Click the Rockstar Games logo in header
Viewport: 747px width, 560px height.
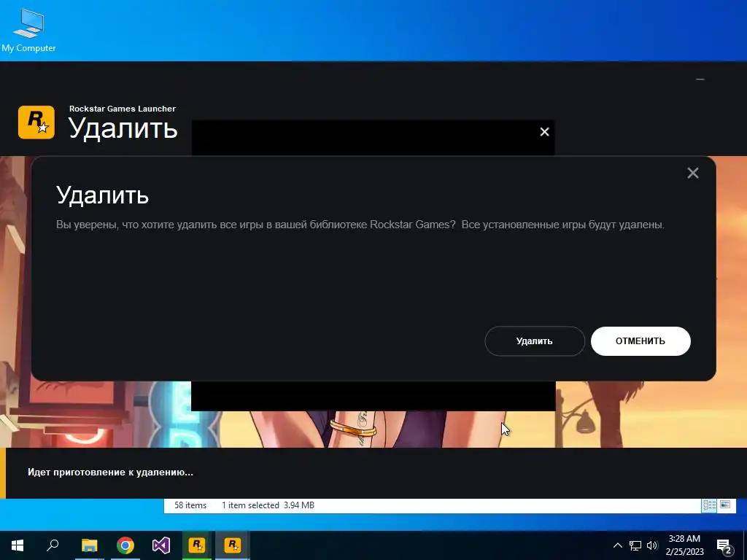point(36,122)
